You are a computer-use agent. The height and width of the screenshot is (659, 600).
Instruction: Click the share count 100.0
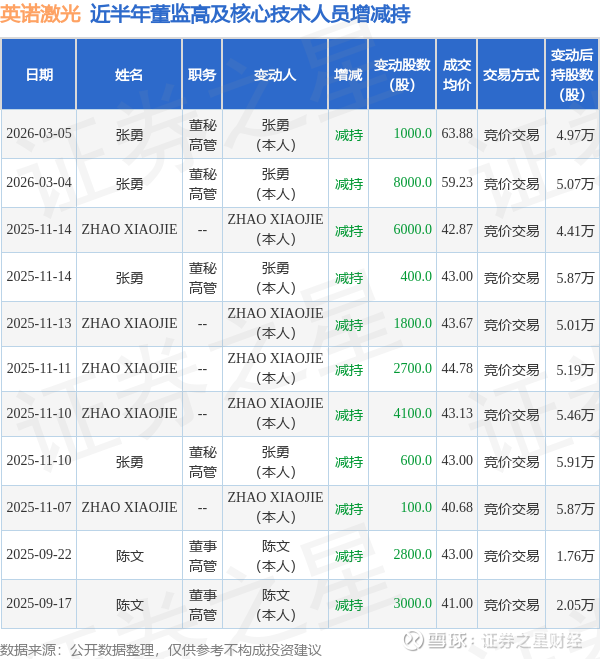(x=416, y=507)
